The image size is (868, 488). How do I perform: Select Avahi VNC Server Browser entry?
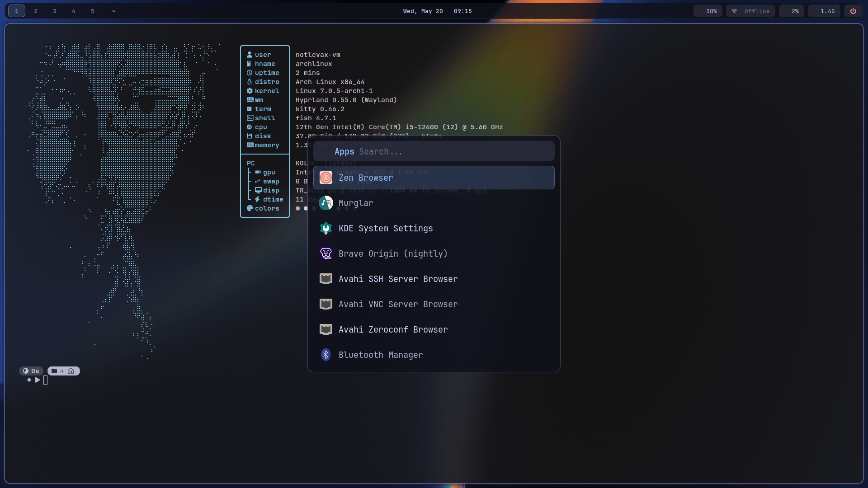pyautogui.click(x=434, y=304)
